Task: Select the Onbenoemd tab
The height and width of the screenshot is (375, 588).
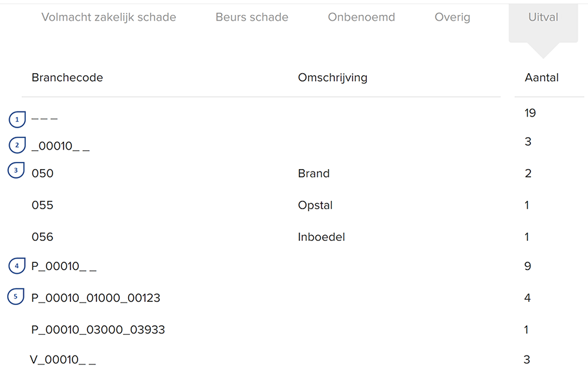Action: 361,17
